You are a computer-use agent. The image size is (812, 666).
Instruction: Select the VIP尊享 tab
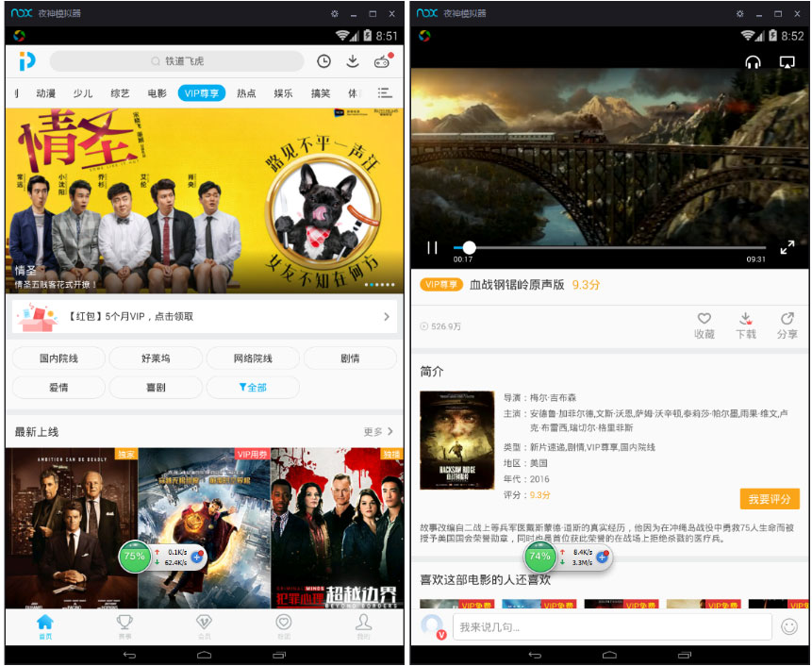click(x=202, y=93)
